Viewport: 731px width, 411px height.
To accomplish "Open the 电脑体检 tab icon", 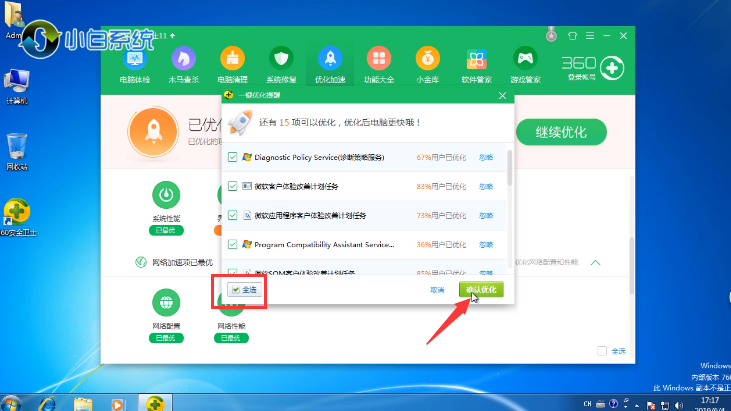I will [135, 59].
